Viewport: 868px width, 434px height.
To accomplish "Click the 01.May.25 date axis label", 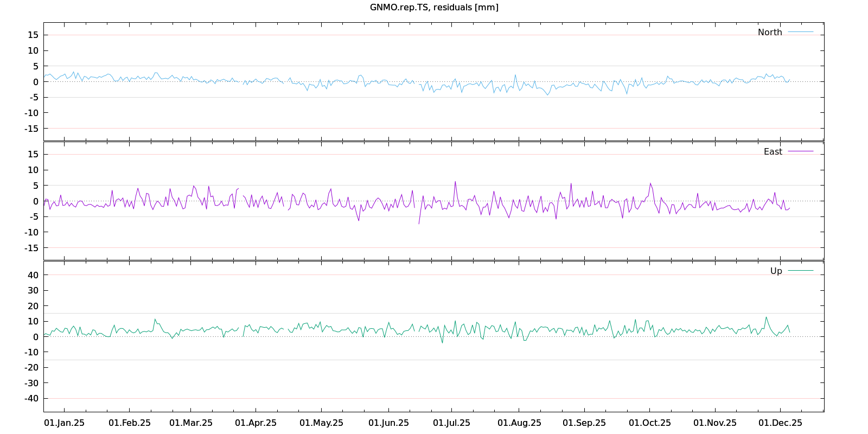I will (x=321, y=423).
